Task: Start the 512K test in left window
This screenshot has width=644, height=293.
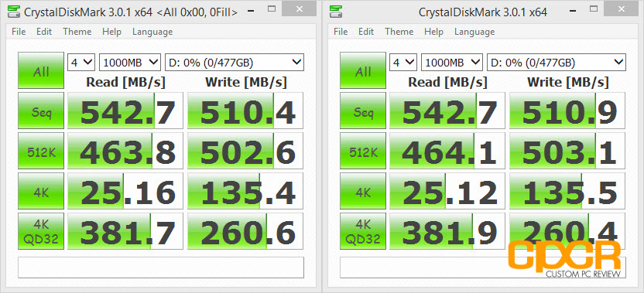Action: (41, 151)
